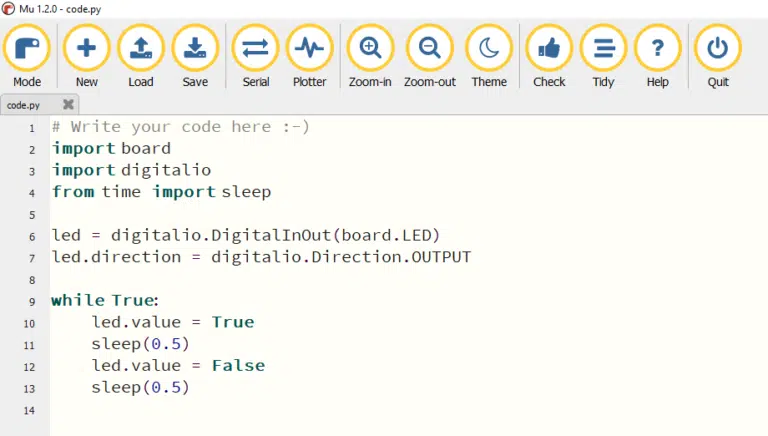Click line number 1 in the margin
The image size is (768, 436).
pos(32,128)
